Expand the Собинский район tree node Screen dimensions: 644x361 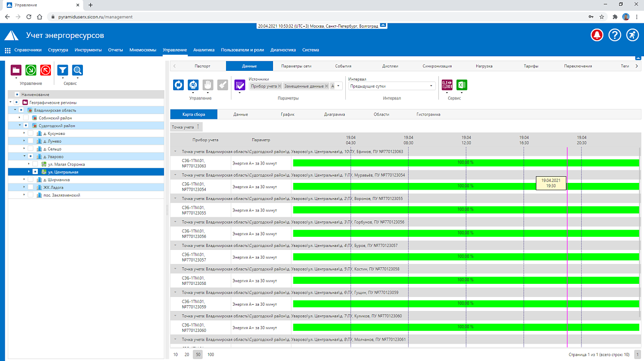coord(20,118)
